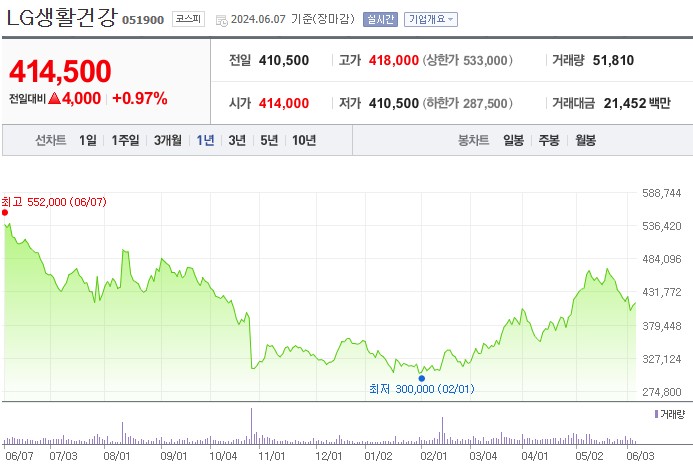This screenshot has height=466, width=693.
Task: Click the 588,744 y-axis label
Action: (x=662, y=193)
